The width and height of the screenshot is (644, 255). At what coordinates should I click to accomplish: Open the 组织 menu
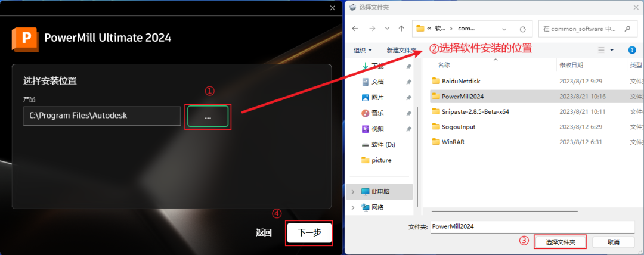[x=363, y=50]
